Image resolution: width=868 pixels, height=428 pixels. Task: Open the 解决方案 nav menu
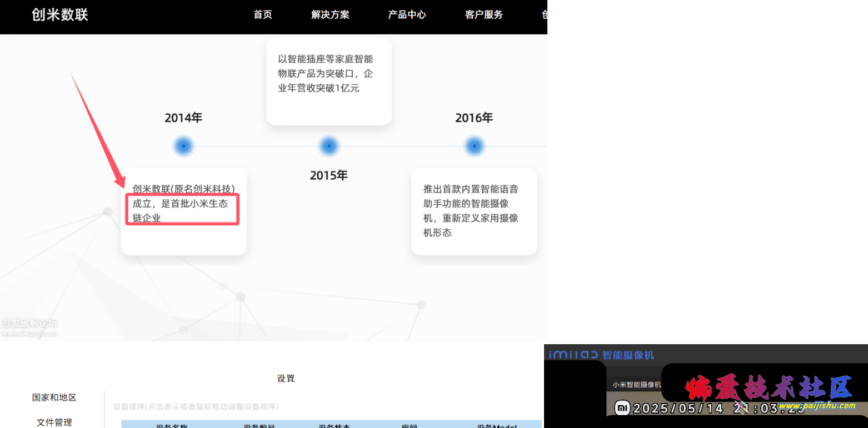coord(330,15)
